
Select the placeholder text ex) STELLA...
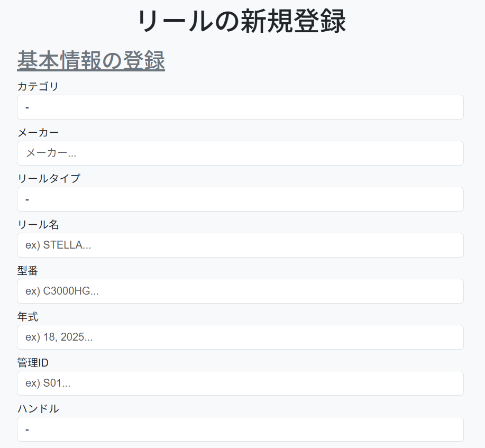point(240,245)
